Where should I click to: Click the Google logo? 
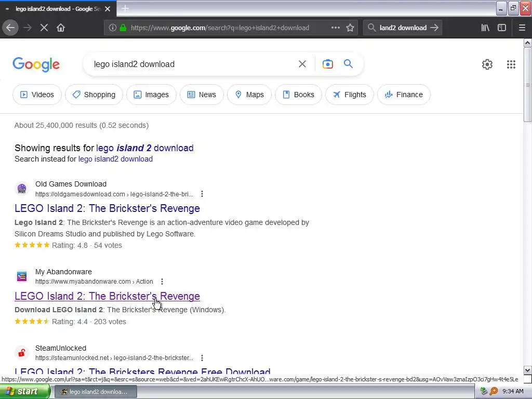point(36,64)
